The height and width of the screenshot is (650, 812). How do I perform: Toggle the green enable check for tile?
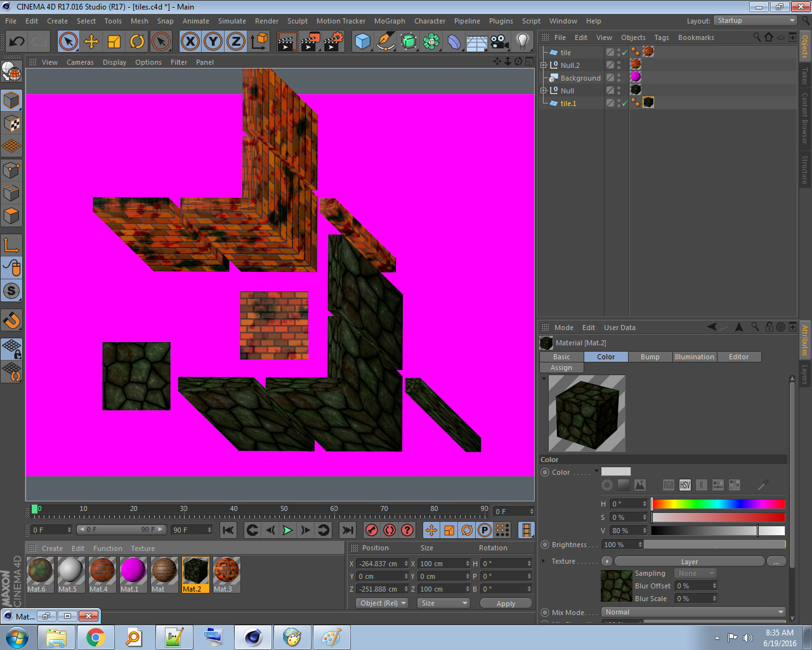625,53
